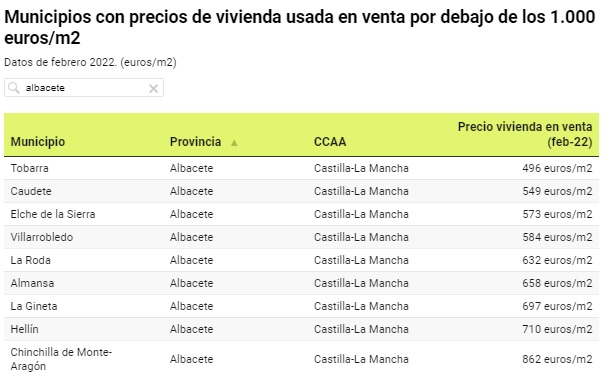Select Villarrobledo in the table
Image resolution: width=608 pixels, height=383 pixels.
pyautogui.click(x=41, y=237)
